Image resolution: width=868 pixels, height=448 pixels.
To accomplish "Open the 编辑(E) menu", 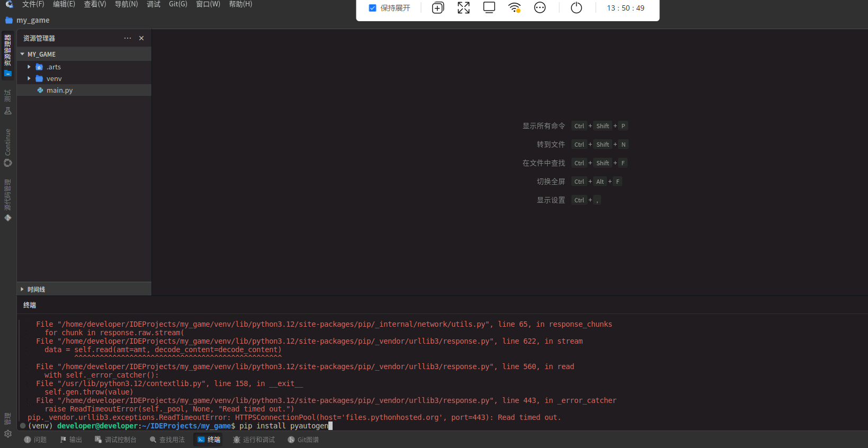I will (64, 4).
